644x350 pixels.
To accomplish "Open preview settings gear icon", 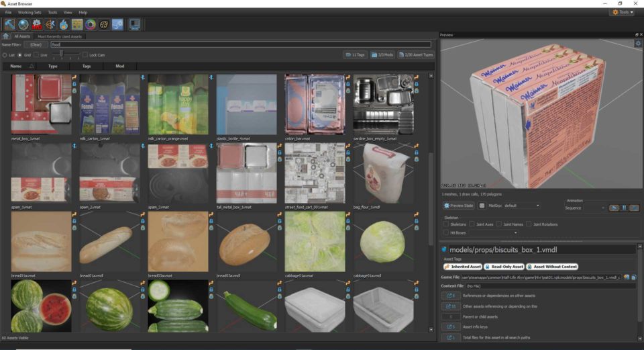I will pos(638,43).
